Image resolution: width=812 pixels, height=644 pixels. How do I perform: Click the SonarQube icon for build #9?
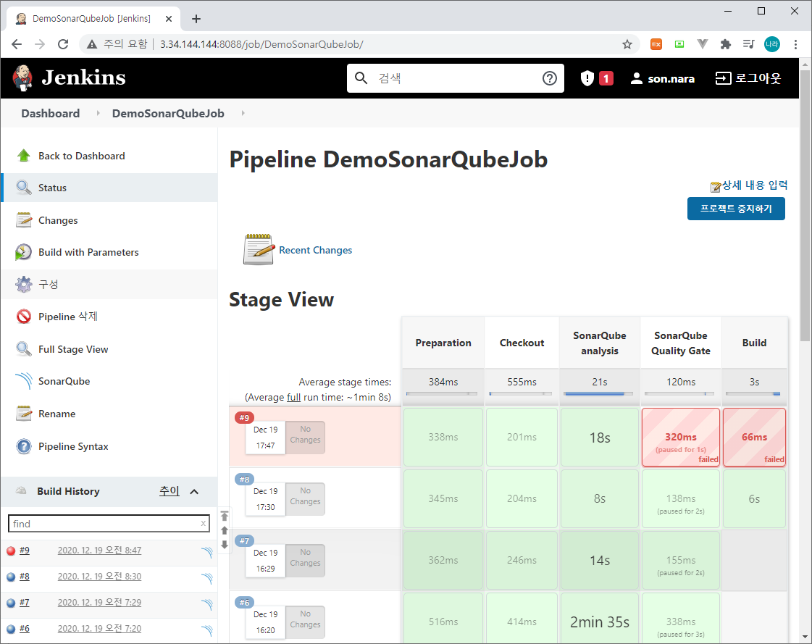[206, 552]
